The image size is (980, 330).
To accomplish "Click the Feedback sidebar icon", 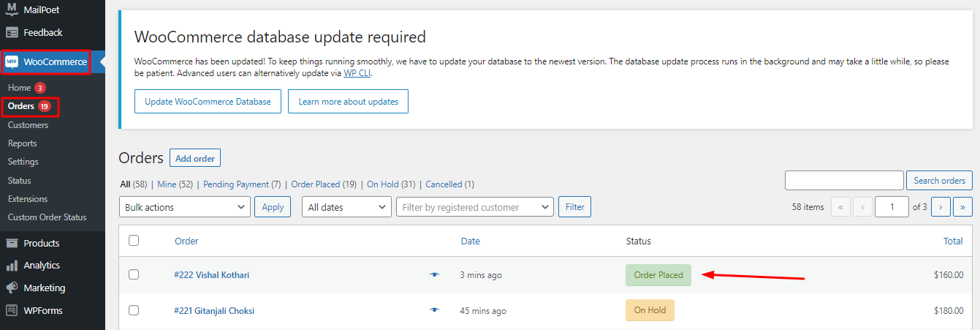I will pyautogui.click(x=12, y=32).
